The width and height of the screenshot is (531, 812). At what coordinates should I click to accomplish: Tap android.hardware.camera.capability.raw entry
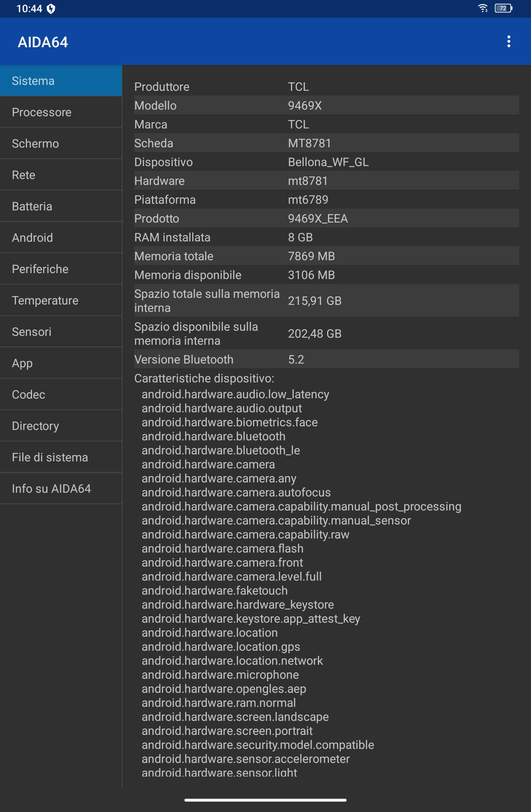coord(245,534)
